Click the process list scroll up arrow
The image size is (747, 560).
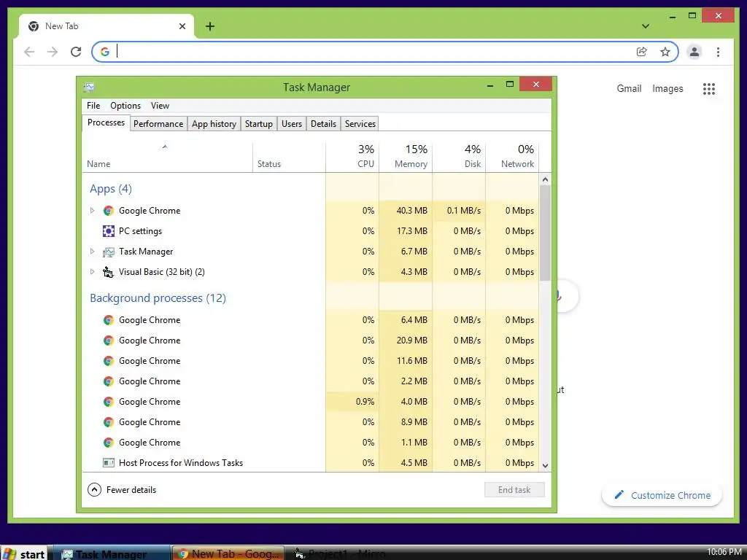[x=545, y=179]
